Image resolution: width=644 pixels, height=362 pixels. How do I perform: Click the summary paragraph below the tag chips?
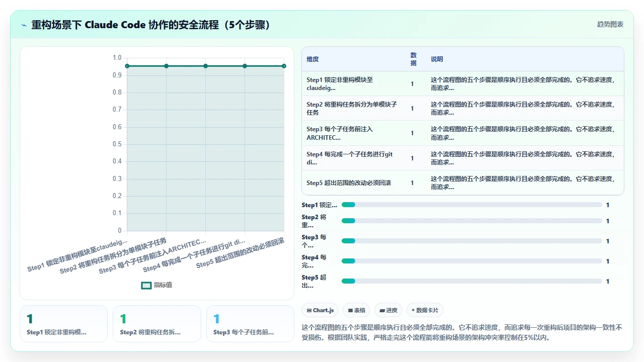pyautogui.click(x=462, y=332)
